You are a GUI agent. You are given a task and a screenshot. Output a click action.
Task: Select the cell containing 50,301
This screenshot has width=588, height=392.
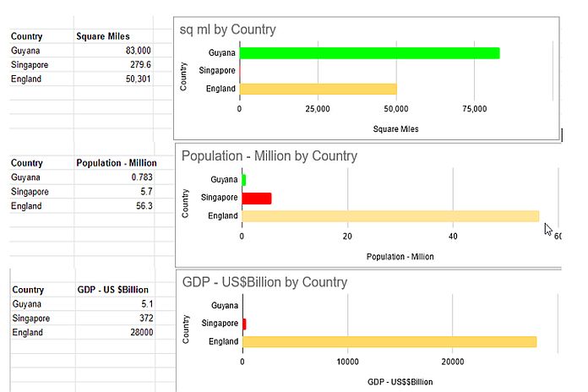[x=113, y=79]
